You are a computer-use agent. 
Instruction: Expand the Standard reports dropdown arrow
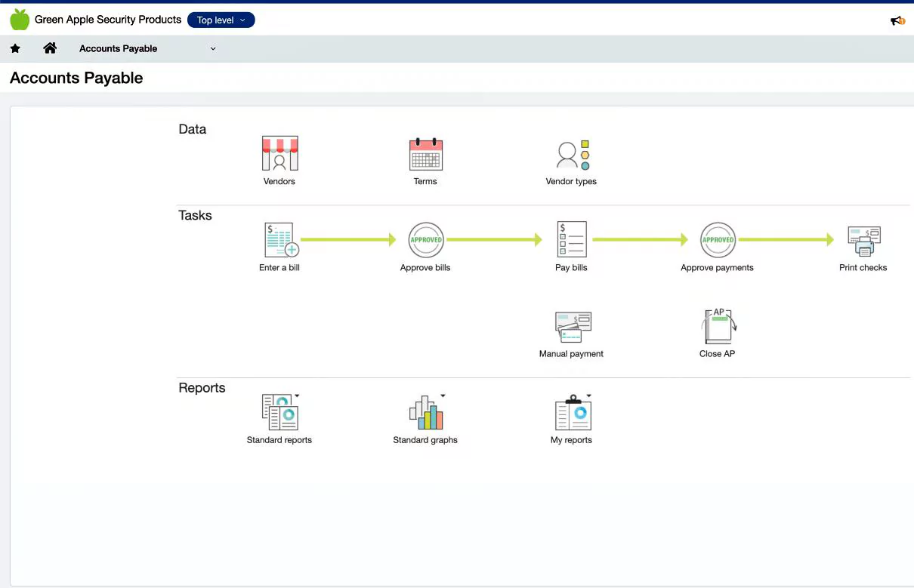coord(297,396)
